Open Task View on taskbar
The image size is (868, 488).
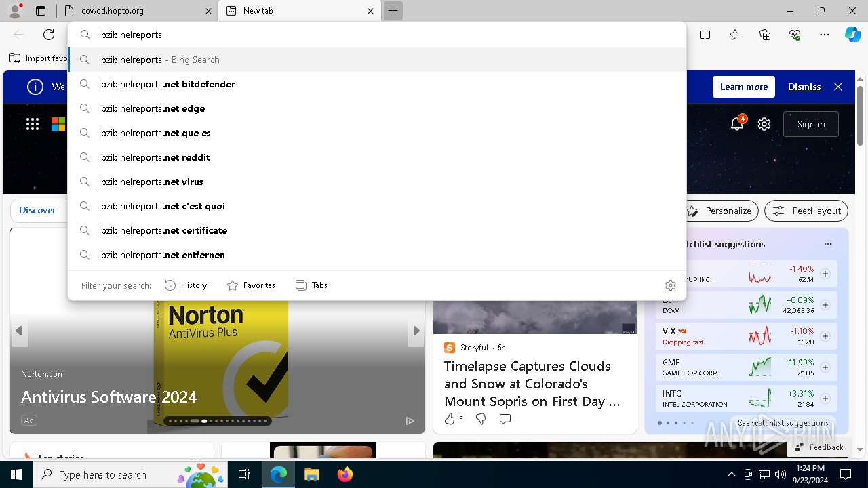click(244, 474)
